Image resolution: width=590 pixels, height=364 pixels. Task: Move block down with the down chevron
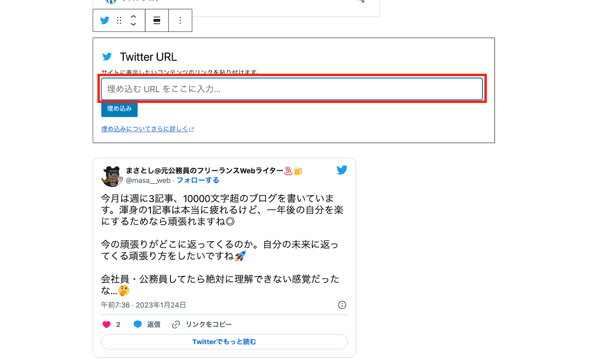coord(133,24)
